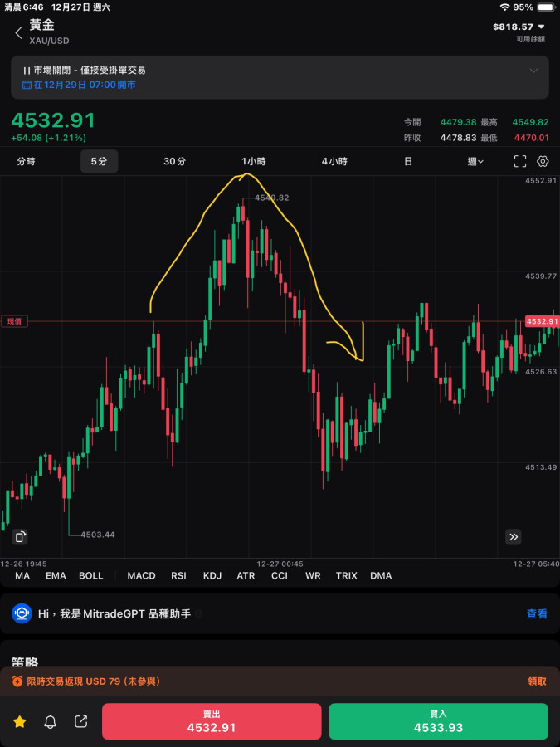
Task: Tap the $818.57 balance amount
Action: (513, 27)
